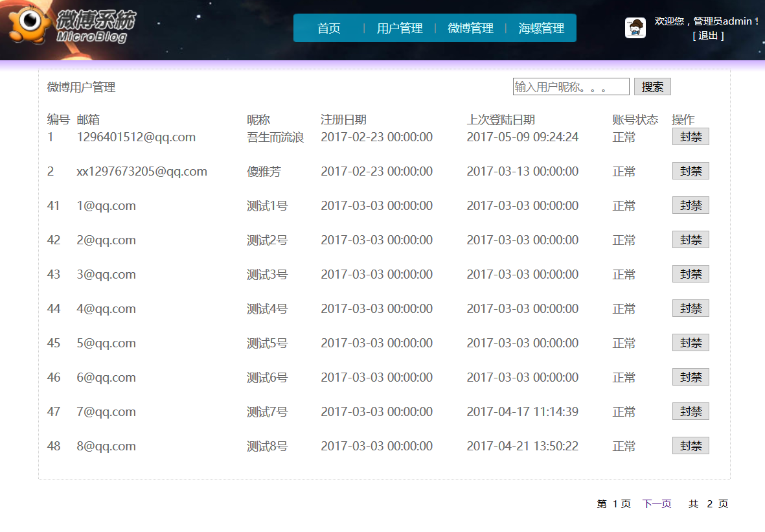Image resolution: width=765 pixels, height=532 pixels.
Task: Click the 搜索 search button
Action: [x=652, y=87]
